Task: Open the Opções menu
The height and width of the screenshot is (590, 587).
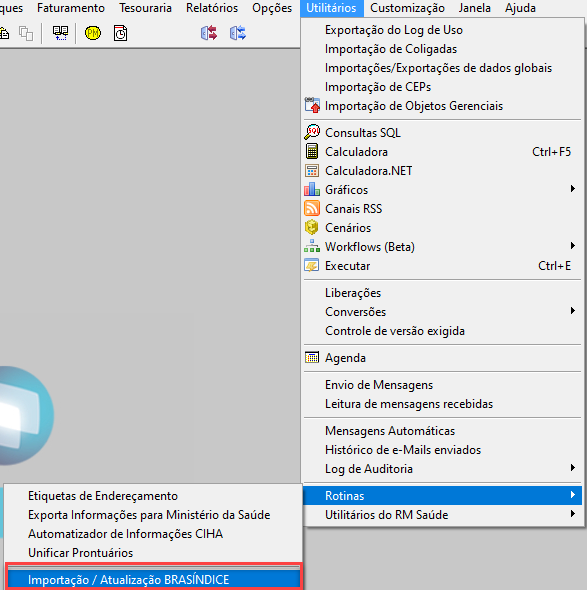Action: (x=272, y=8)
